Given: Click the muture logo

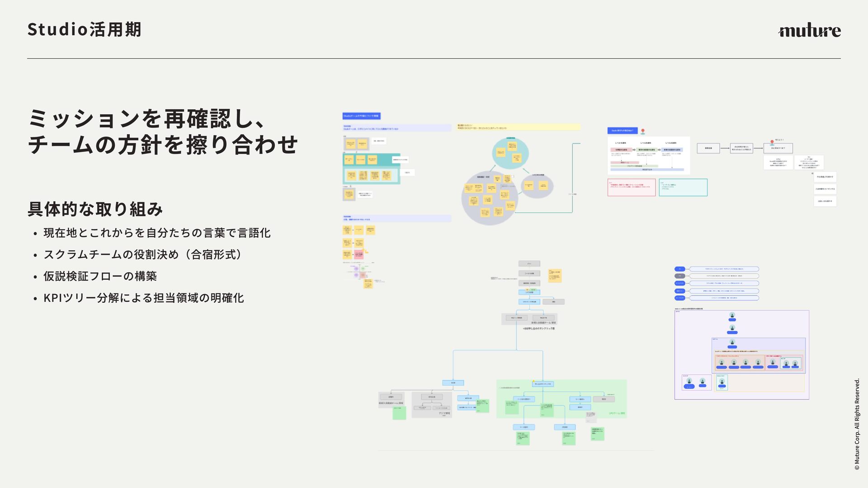Looking at the screenshot, I should pos(809,30).
